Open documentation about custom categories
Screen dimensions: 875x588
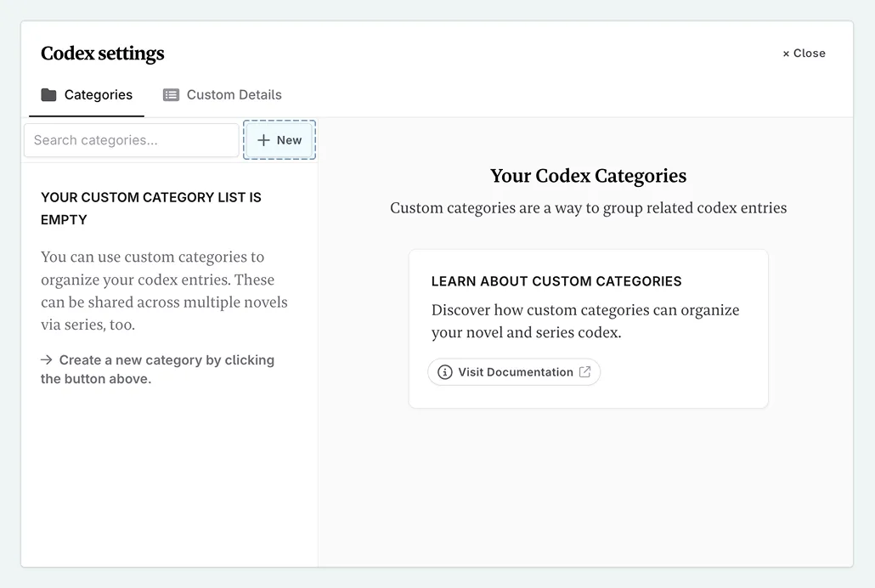point(514,372)
